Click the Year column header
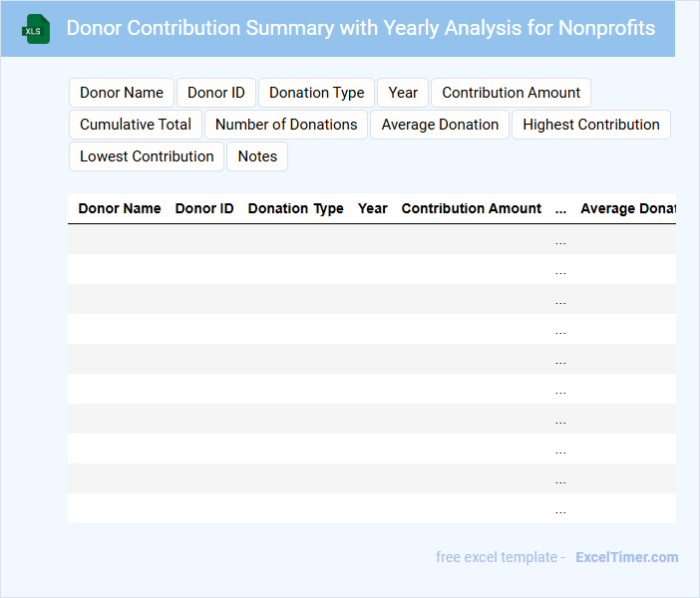 click(373, 209)
